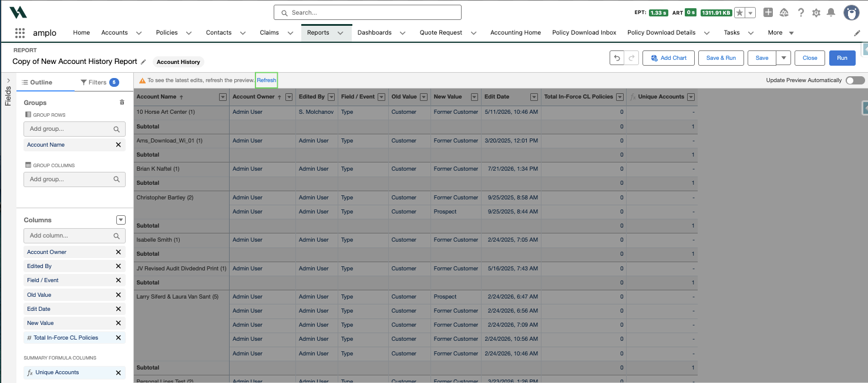Click the Close button
Screen dimensions: 868x383
click(x=810, y=58)
